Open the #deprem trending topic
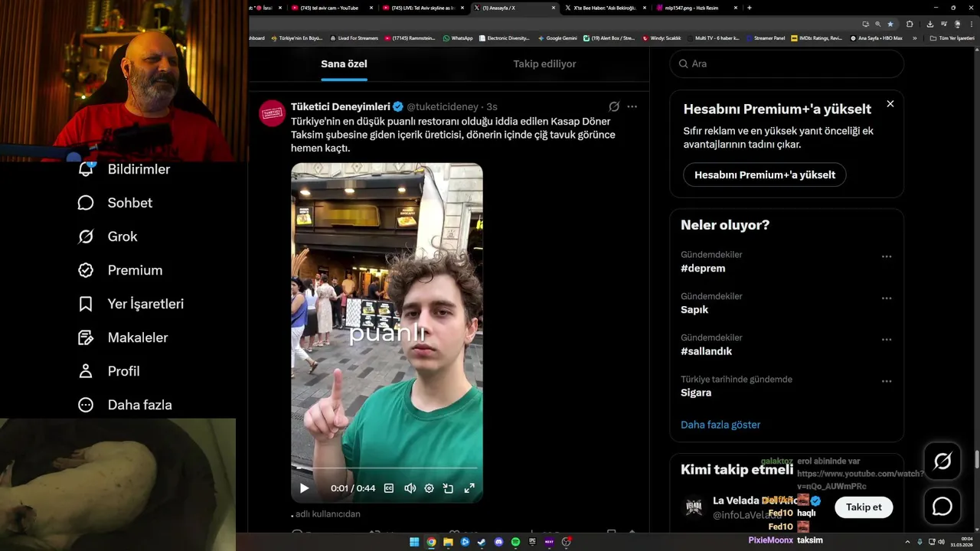This screenshot has height=551, width=980. pyautogui.click(x=703, y=269)
